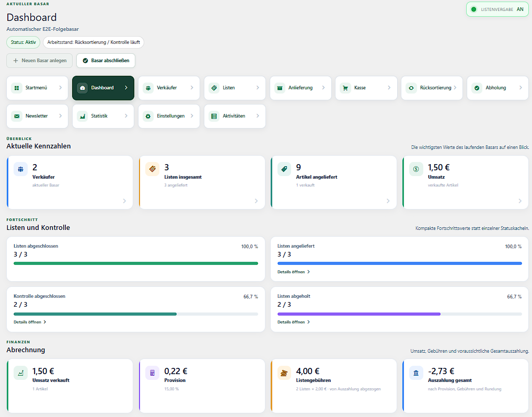This screenshot has height=417, width=532.
Task: Click the Einstellungen gear icon
Action: pyautogui.click(x=148, y=116)
